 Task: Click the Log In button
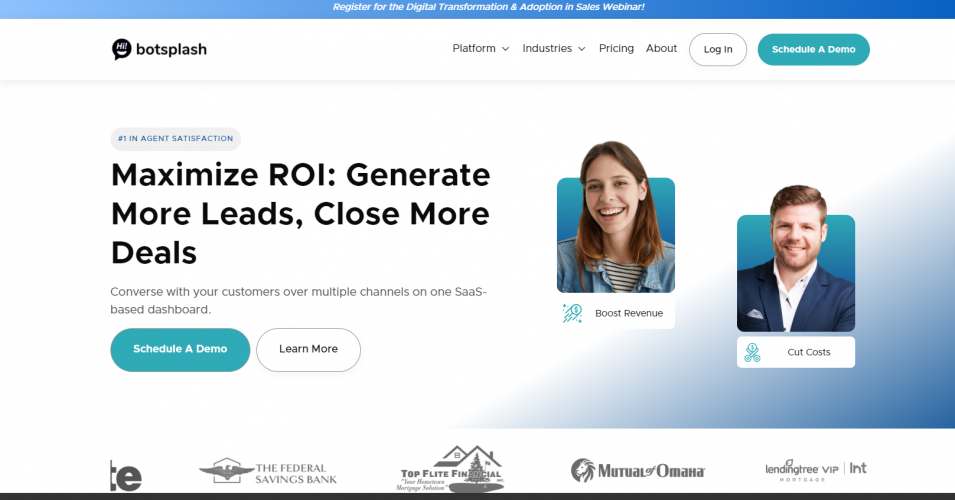click(x=718, y=49)
